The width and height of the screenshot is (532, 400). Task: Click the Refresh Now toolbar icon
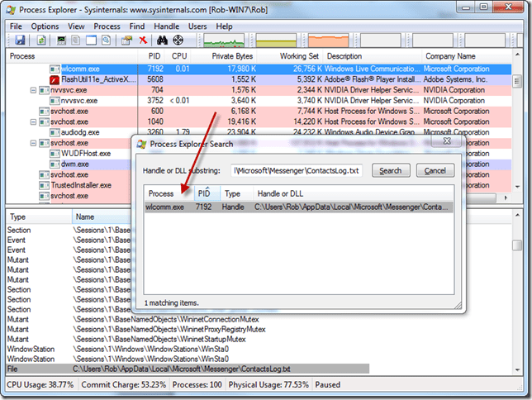click(x=40, y=40)
